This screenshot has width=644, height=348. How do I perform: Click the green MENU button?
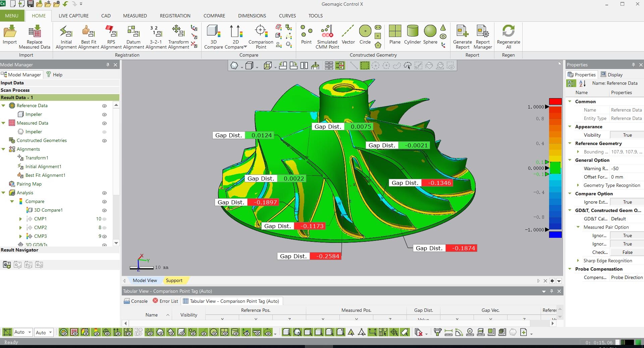pos(12,16)
